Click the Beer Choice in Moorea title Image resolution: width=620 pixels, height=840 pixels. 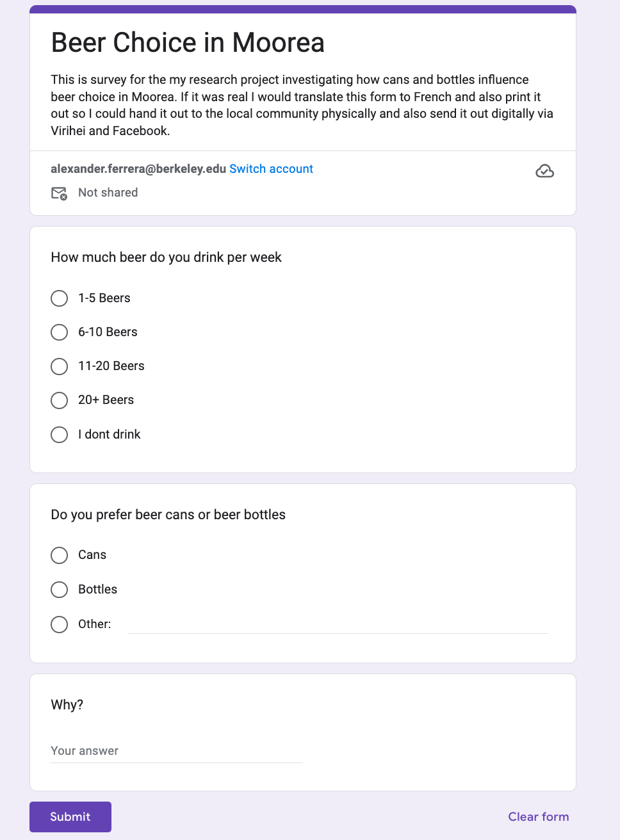click(x=188, y=43)
